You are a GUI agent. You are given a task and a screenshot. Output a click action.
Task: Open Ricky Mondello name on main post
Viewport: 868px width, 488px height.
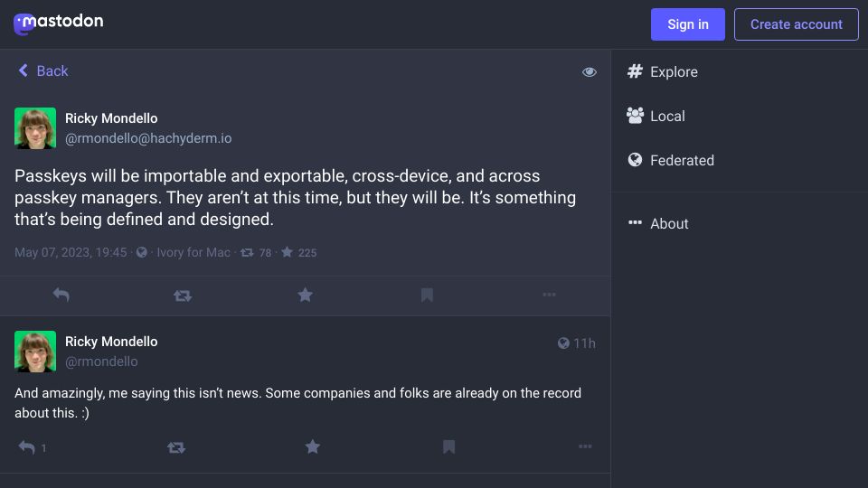pyautogui.click(x=111, y=118)
